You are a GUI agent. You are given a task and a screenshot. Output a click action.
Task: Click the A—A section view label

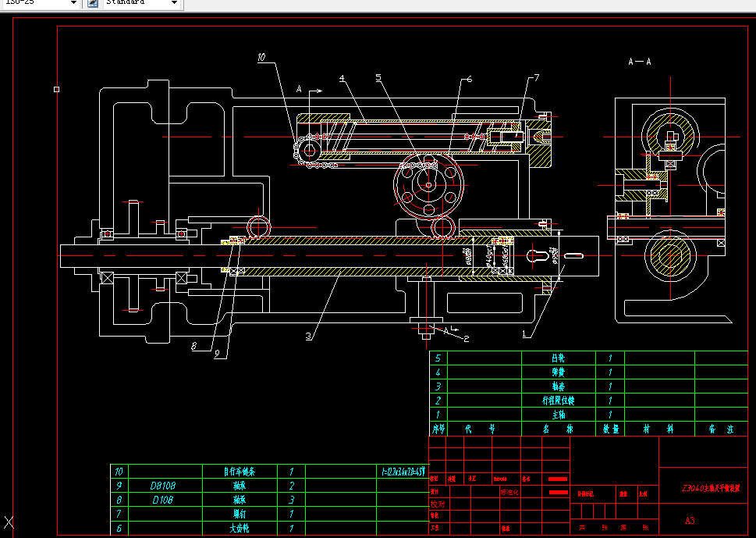coord(640,62)
